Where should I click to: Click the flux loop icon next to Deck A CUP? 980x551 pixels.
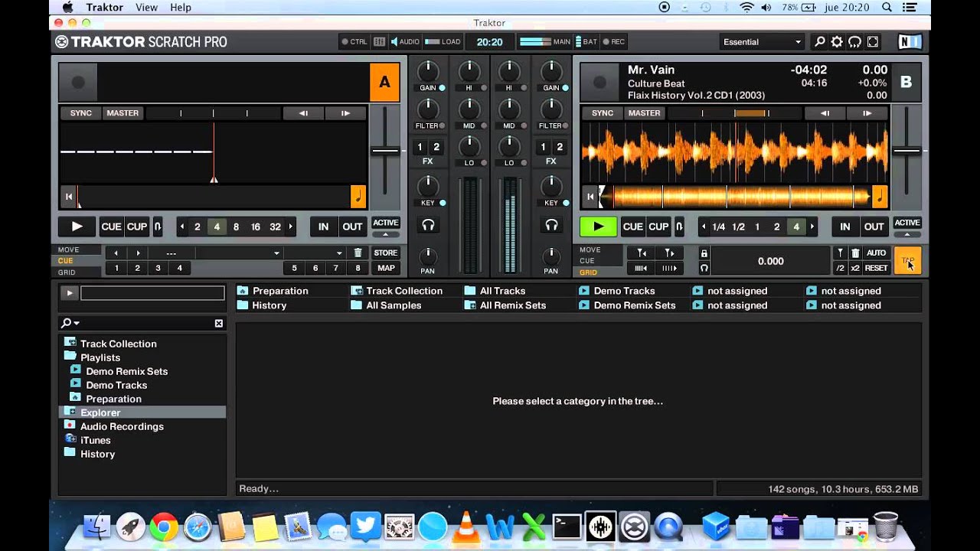coord(157,227)
